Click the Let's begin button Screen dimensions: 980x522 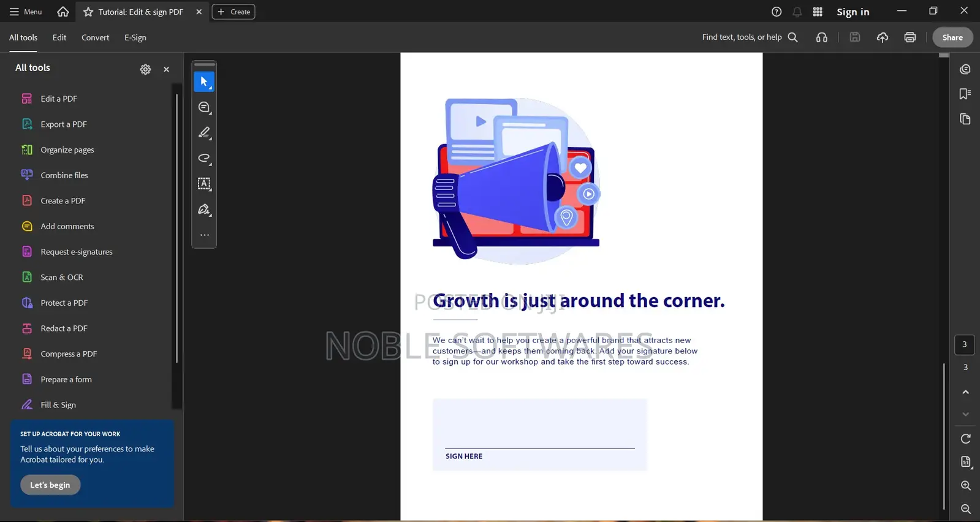50,485
